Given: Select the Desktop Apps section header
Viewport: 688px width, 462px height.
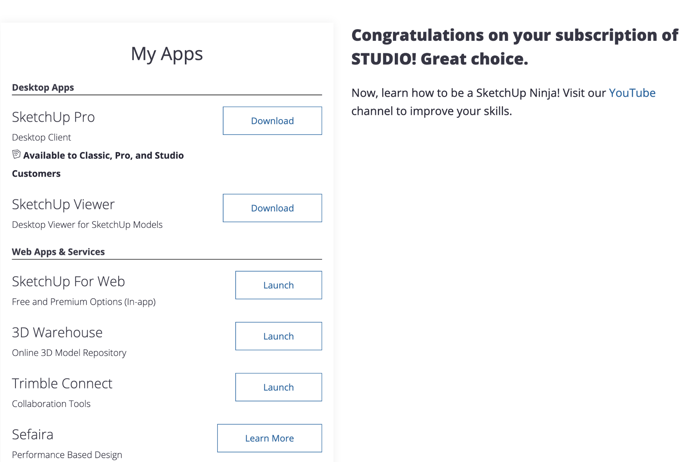Looking at the screenshot, I should [43, 87].
